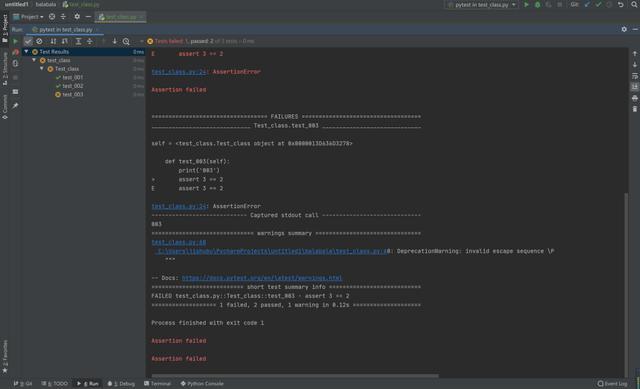Open Git tool window from bottom bar
This screenshot has width=640, height=389.
[23, 384]
